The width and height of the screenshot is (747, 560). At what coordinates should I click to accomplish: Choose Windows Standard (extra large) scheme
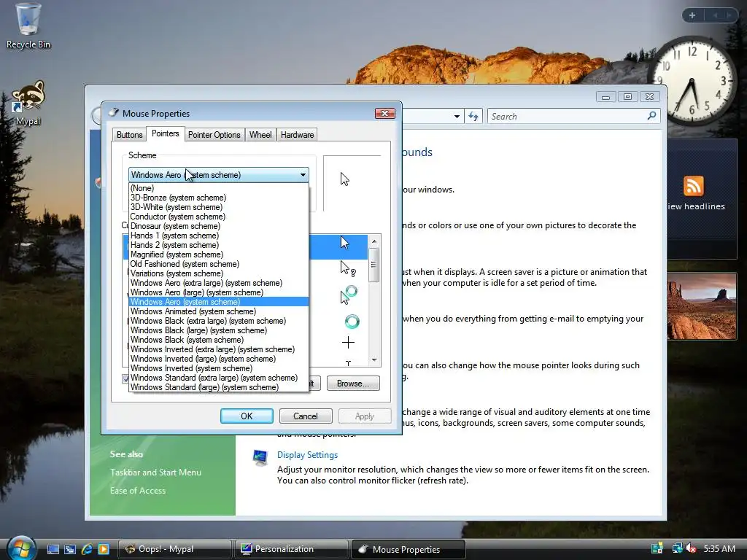tap(219, 378)
